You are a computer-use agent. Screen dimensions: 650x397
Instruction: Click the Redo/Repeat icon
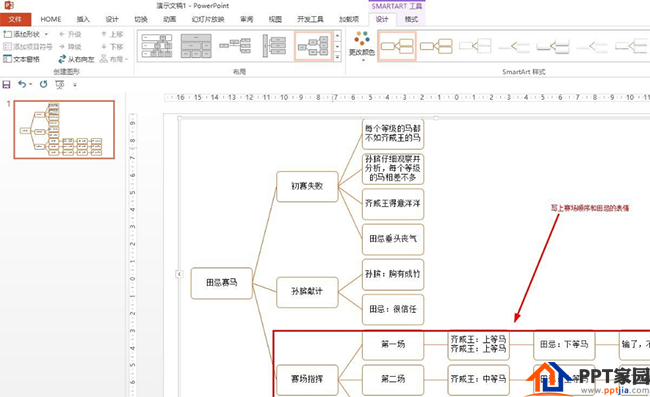pos(43,85)
